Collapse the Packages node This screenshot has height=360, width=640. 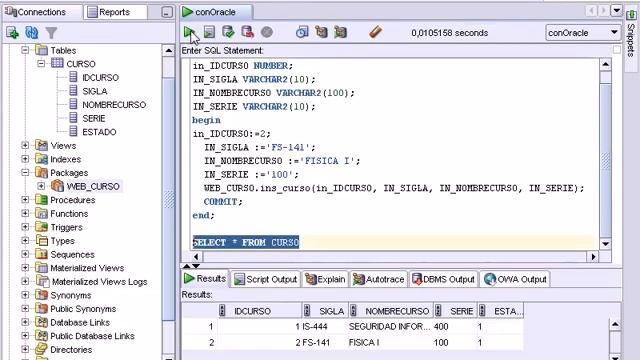click(25, 173)
